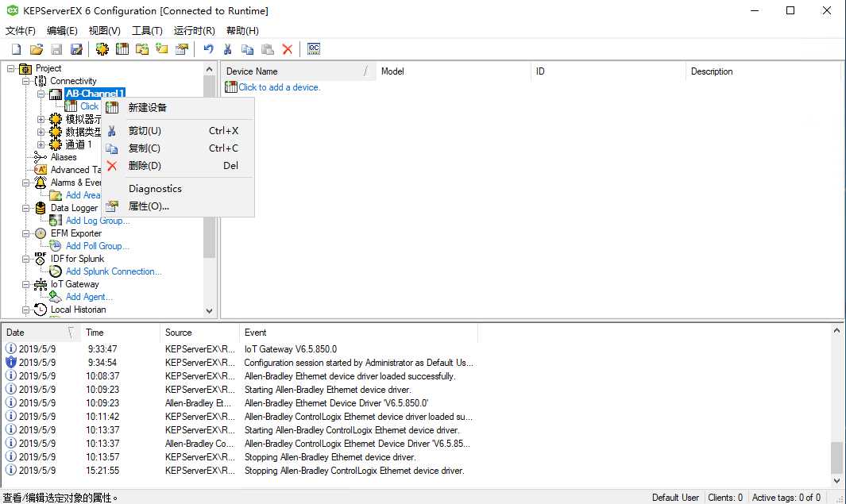This screenshot has width=846, height=504.
Task: Click the Data Logger database icon
Action: pyautogui.click(x=41, y=207)
